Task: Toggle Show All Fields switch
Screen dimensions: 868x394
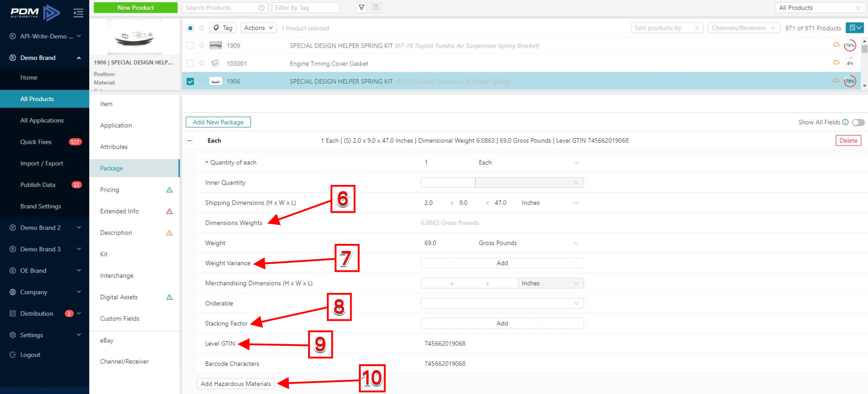Action: pyautogui.click(x=858, y=122)
